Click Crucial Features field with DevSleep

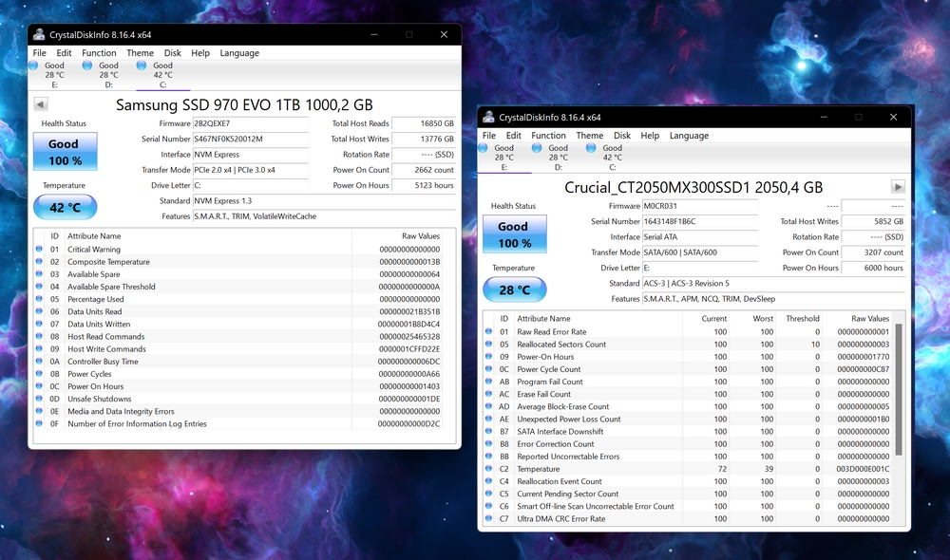tap(773, 298)
